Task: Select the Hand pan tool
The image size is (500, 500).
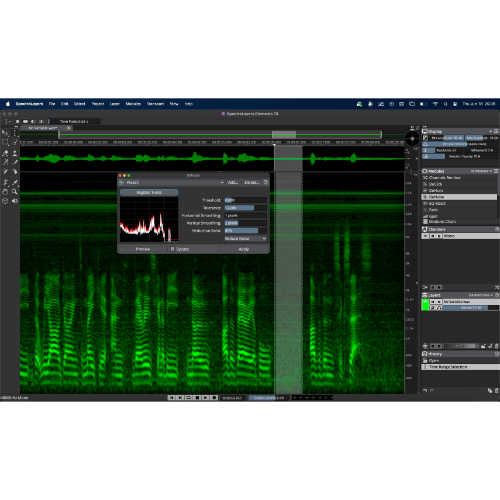Action: 5,192
